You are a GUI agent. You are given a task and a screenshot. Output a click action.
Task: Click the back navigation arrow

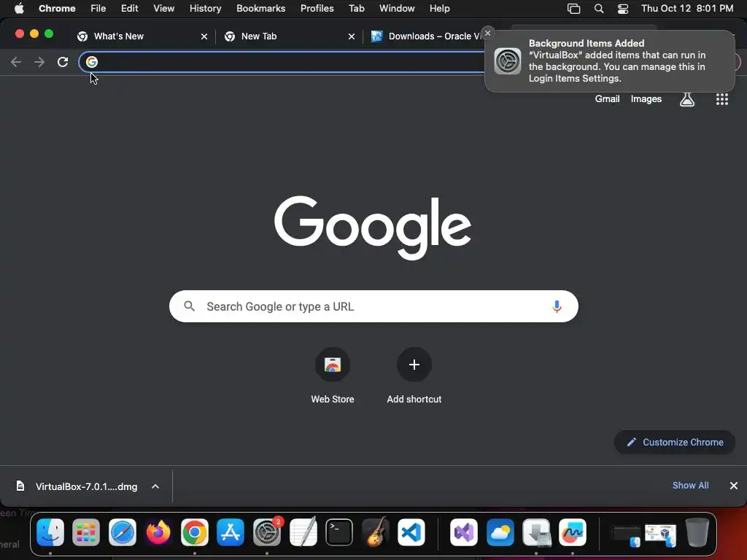click(x=16, y=62)
